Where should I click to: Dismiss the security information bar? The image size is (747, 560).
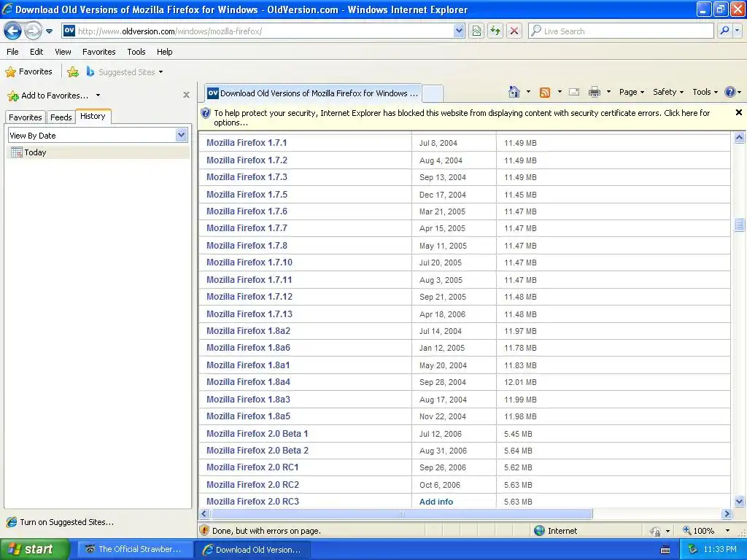[739, 113]
